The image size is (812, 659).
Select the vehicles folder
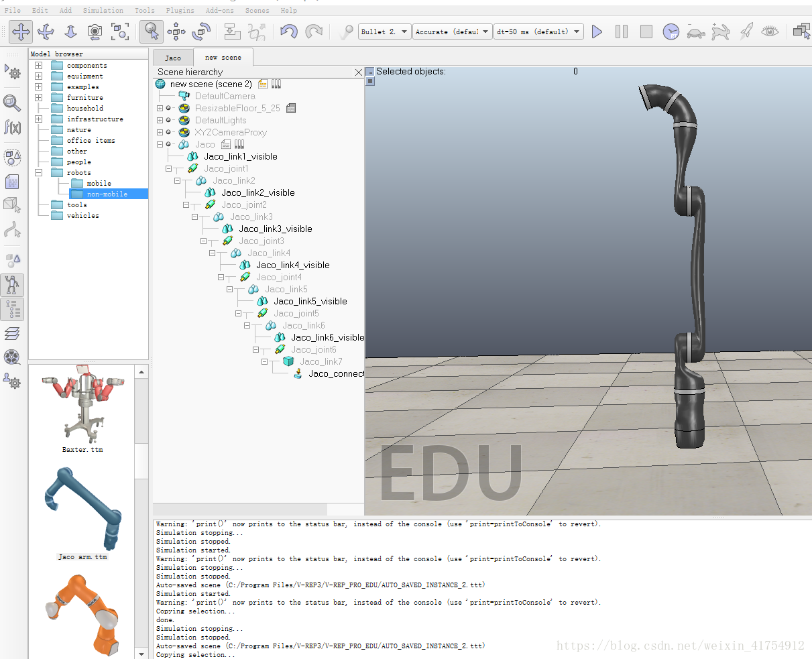click(x=82, y=215)
